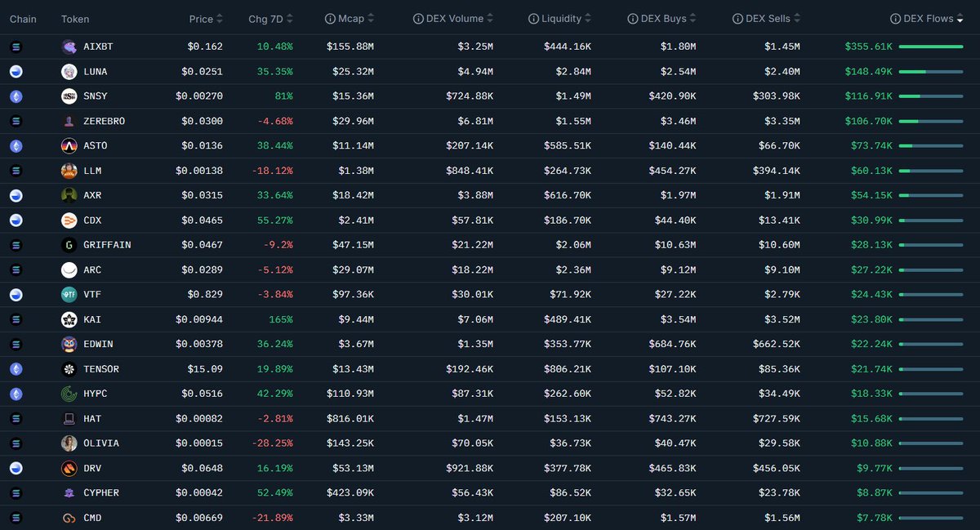Click the ASTO token logo icon

coord(69,146)
